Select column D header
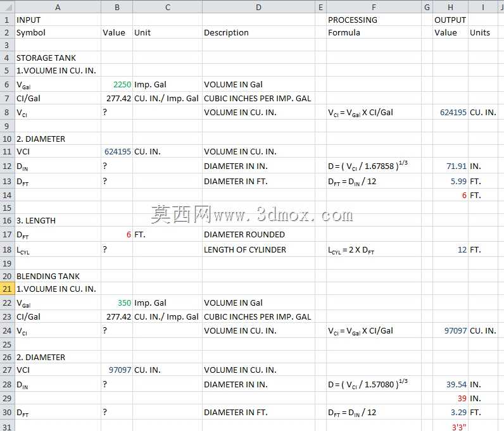Image resolution: width=504 pixels, height=431 pixels. [258, 7]
